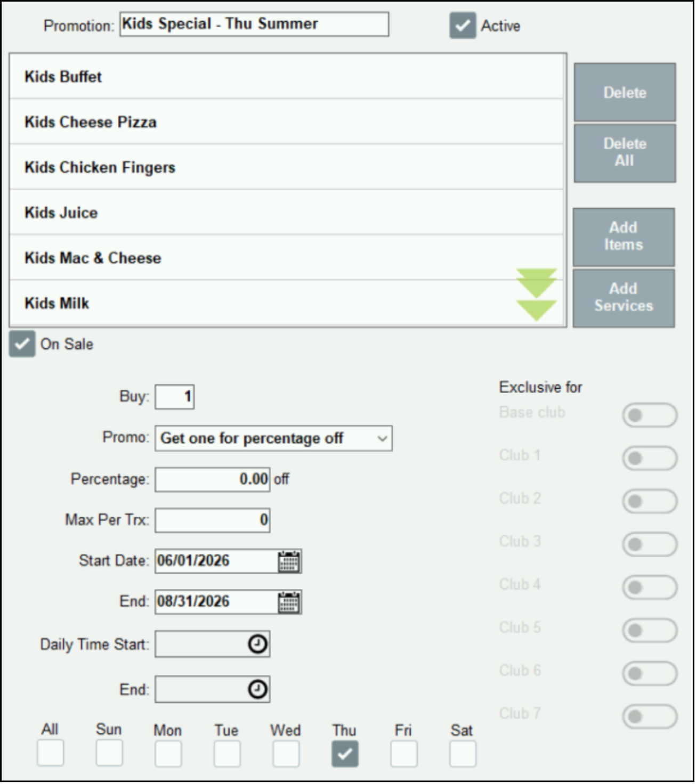Select the Kids Juice list item
The height and width of the screenshot is (784, 696).
(x=286, y=213)
